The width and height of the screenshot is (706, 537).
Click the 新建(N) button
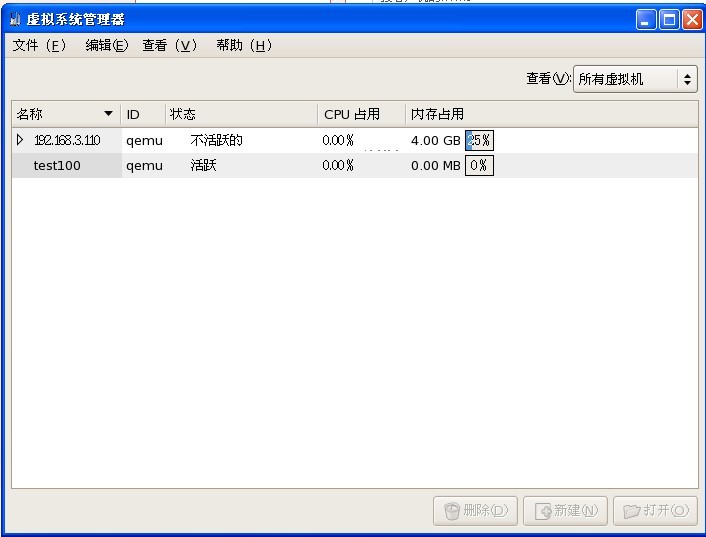[x=566, y=510]
